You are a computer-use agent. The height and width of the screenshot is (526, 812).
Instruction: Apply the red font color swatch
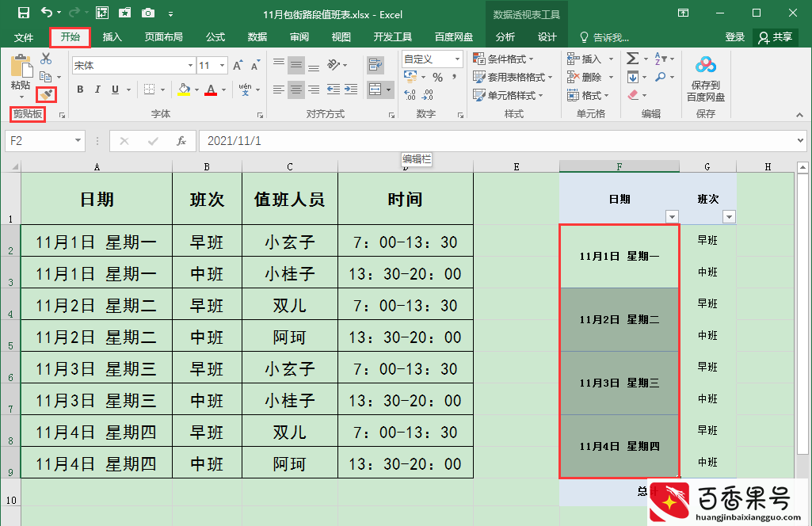[211, 90]
